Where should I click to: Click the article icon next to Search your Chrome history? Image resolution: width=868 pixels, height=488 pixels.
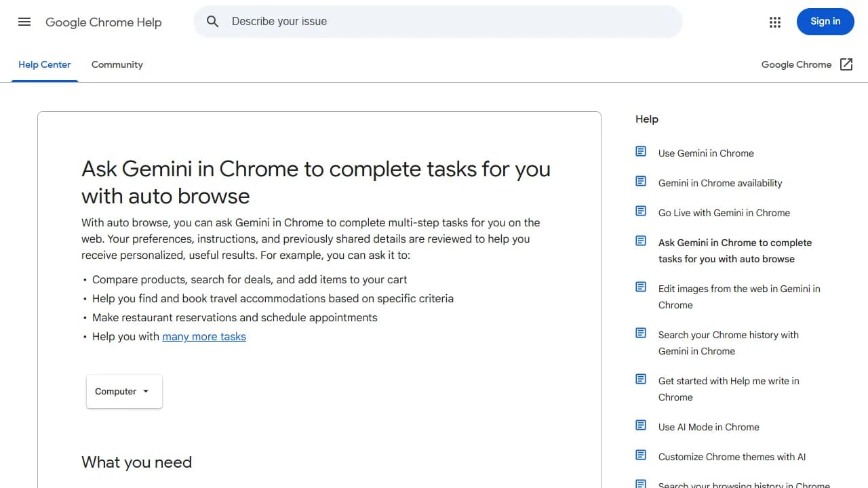pyautogui.click(x=641, y=333)
